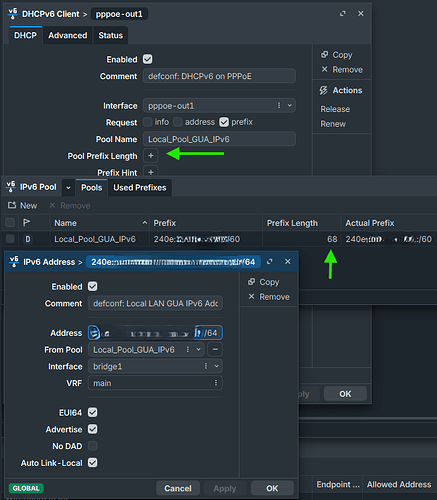Toggle the select-all pools header checkbox
This screenshot has height=500, width=437.
10,222
